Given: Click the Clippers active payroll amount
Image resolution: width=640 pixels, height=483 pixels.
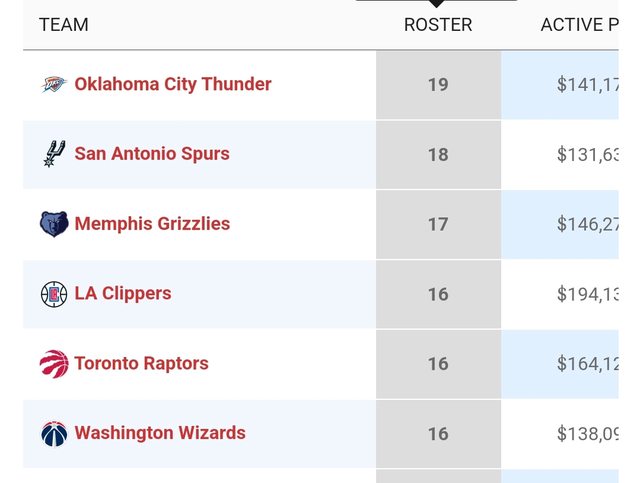Looking at the screenshot, I should 588,295.
